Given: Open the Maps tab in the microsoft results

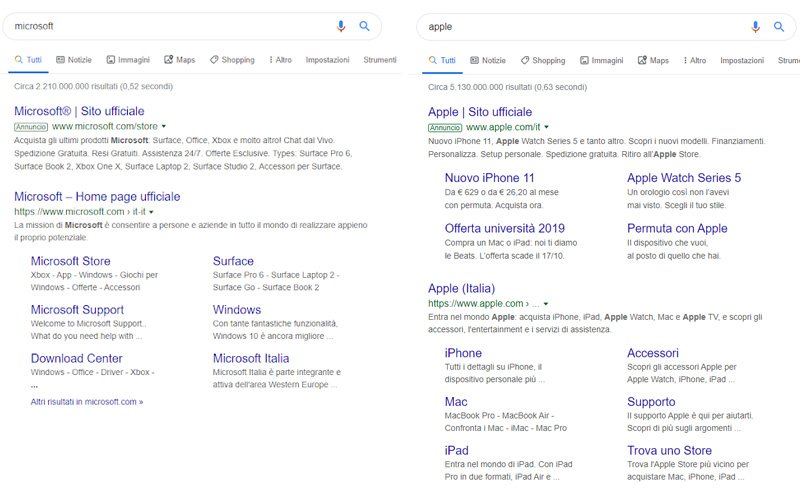Looking at the screenshot, I should 180,60.
